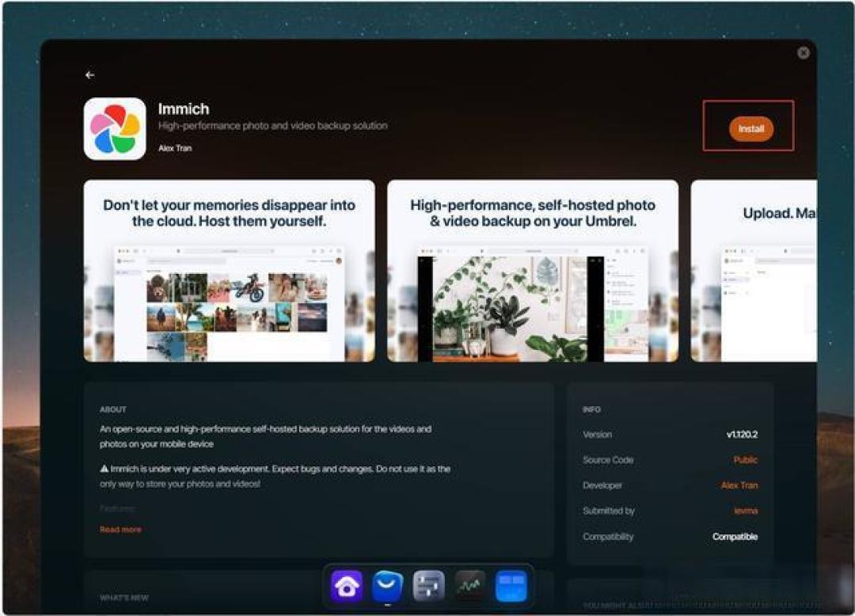The image size is (855, 616).
Task: Click the ABOUT section heading
Action: (x=113, y=409)
